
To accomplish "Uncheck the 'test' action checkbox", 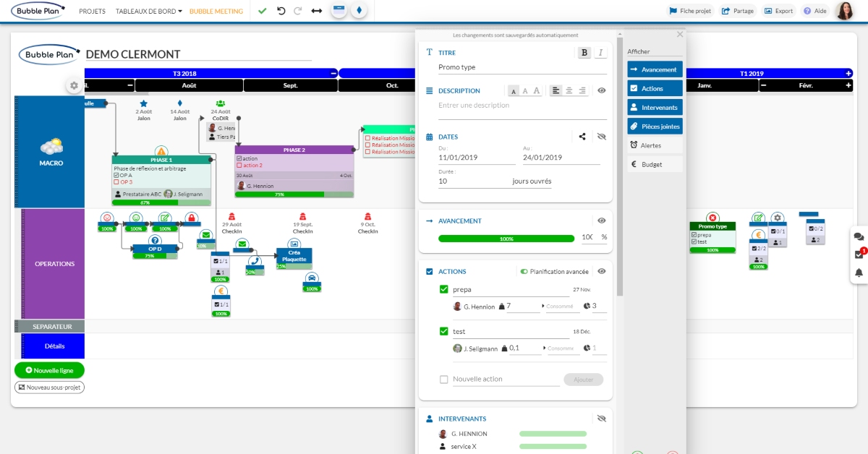I will [444, 331].
